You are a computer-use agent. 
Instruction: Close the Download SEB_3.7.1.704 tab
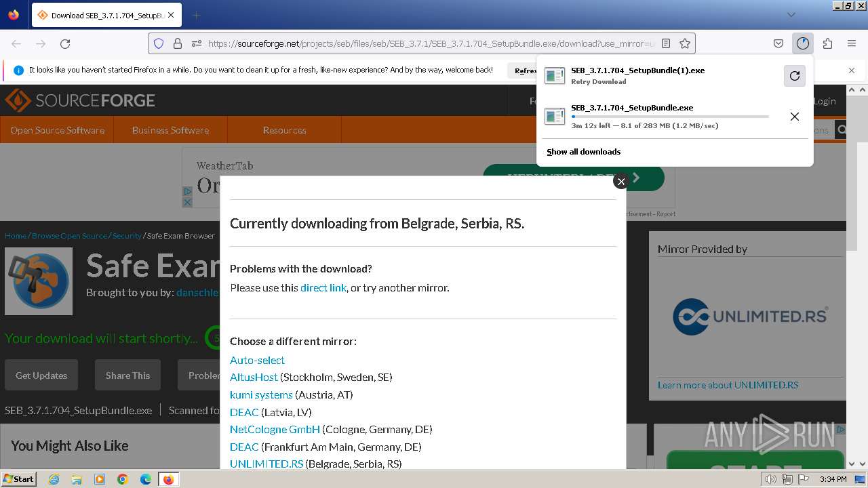coord(170,15)
